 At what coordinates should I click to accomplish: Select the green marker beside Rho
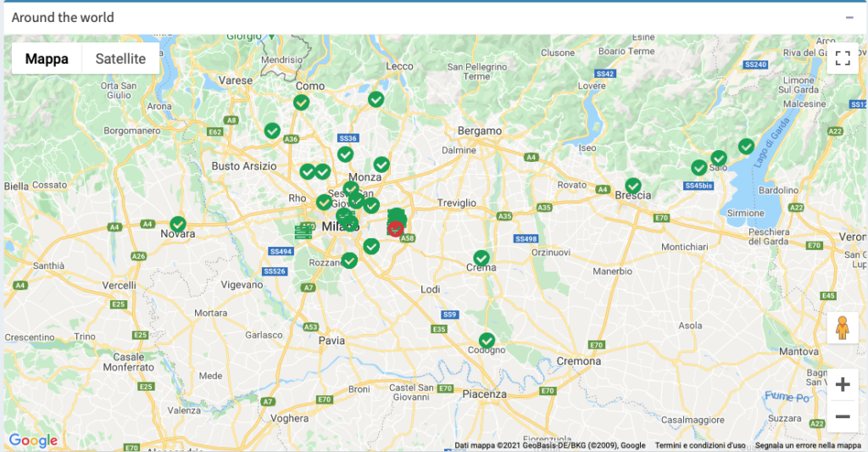(324, 202)
